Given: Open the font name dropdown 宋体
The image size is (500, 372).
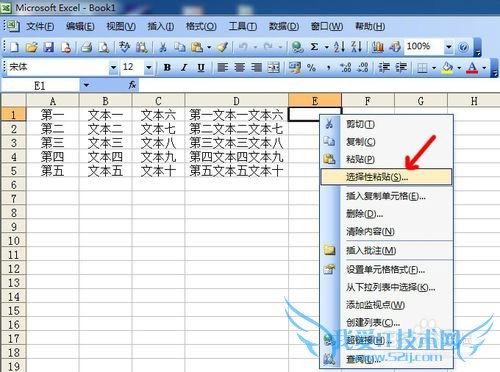Looking at the screenshot, I should (x=113, y=68).
